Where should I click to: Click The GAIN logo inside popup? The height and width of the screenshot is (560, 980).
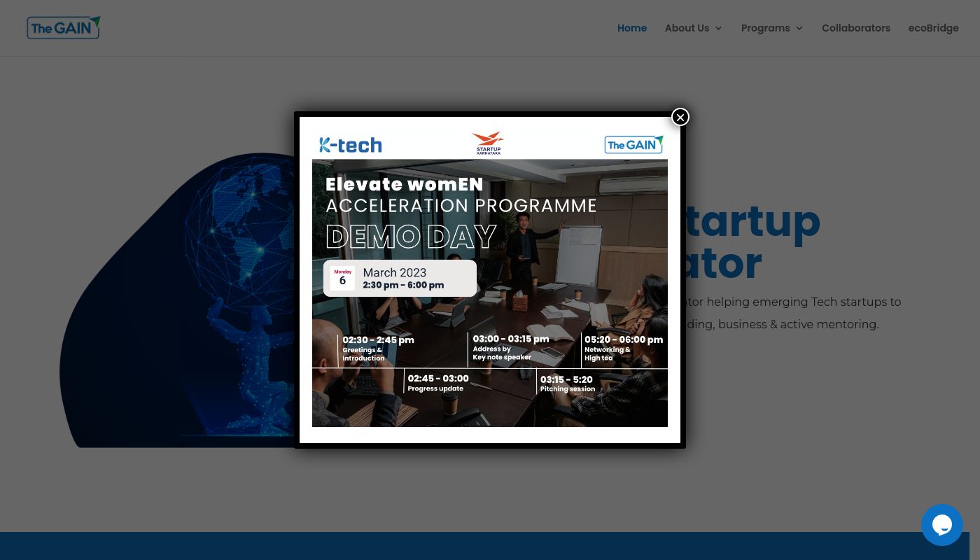633,144
